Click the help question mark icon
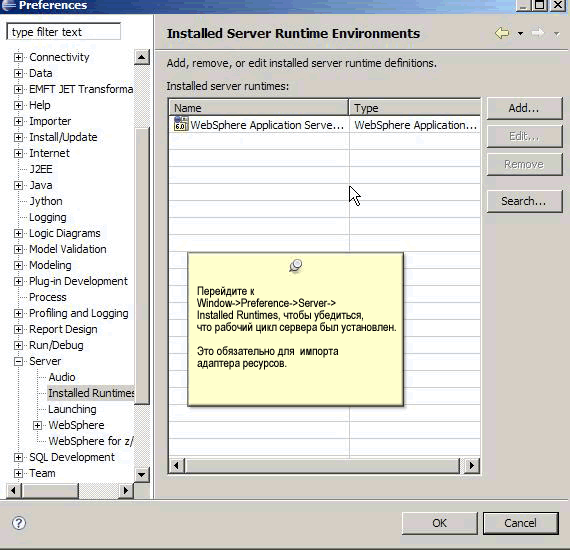Viewport: 570px width, 550px height. [19, 523]
